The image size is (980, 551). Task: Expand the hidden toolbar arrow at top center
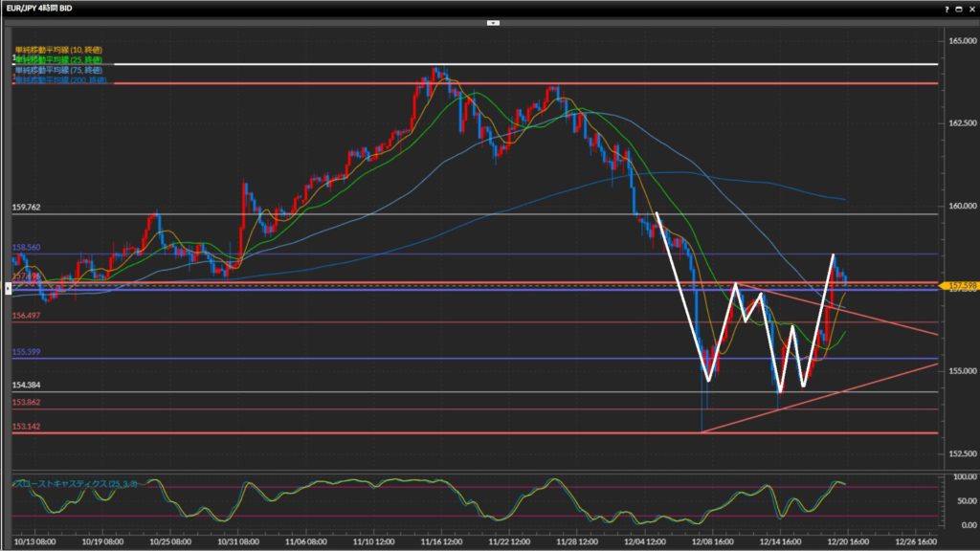[493, 21]
